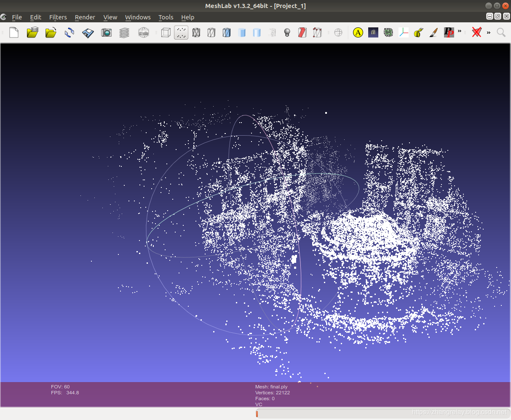The image size is (511, 420).
Task: Toggle the Points rendering mode
Action: (181, 32)
